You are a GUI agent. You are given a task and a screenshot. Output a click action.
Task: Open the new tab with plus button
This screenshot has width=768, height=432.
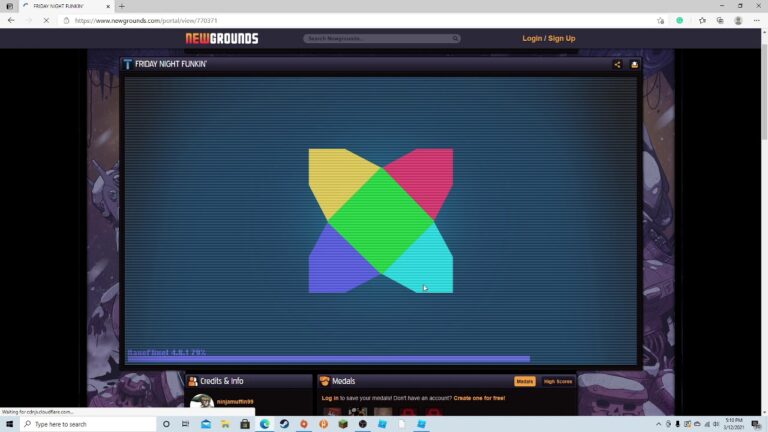point(122,6)
